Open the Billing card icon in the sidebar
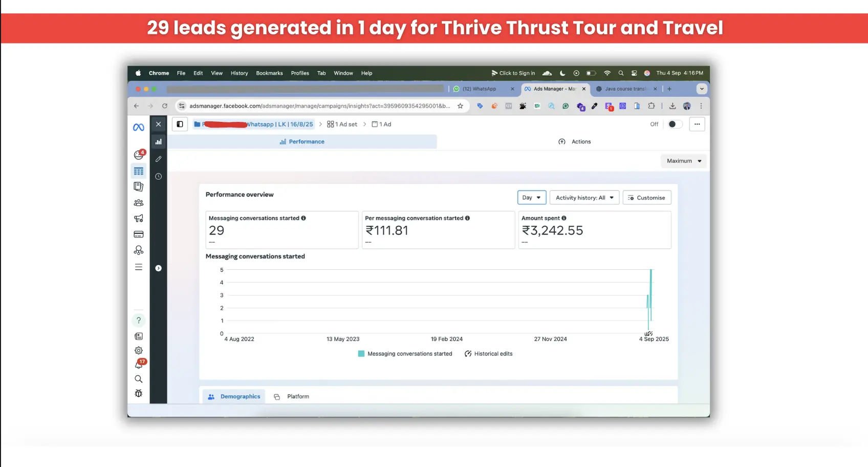The image size is (868, 467). coord(139,235)
